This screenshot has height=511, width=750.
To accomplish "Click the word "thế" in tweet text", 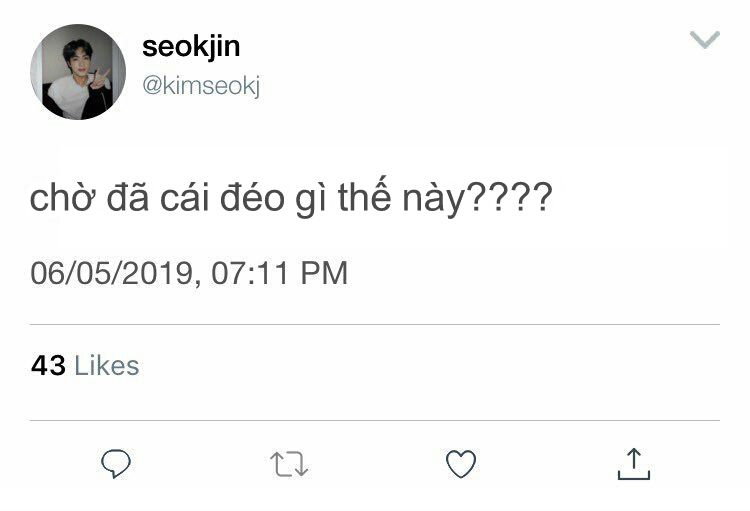I will coord(364,195).
